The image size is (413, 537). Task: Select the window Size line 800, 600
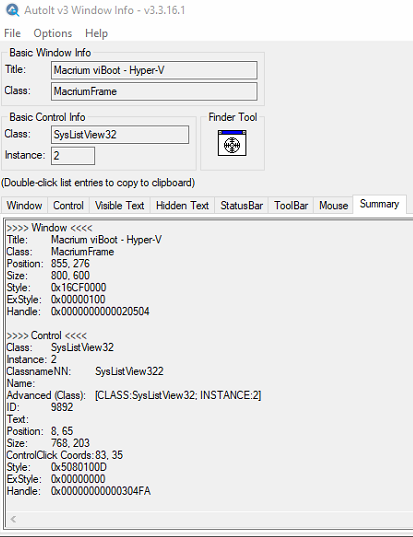pyautogui.click(x=48, y=276)
